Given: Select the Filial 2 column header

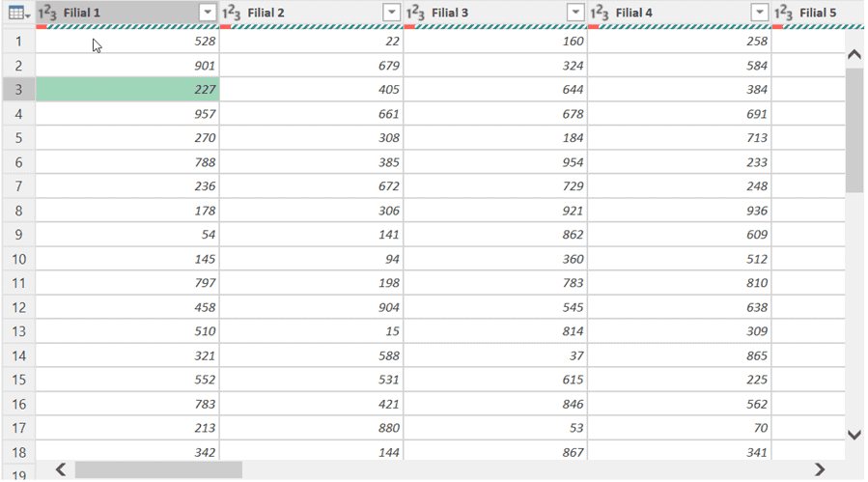Looking at the screenshot, I should [x=312, y=13].
